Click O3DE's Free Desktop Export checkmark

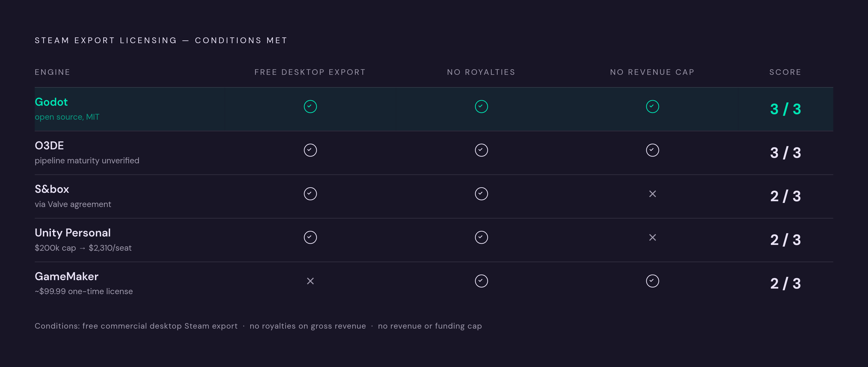coord(310,150)
